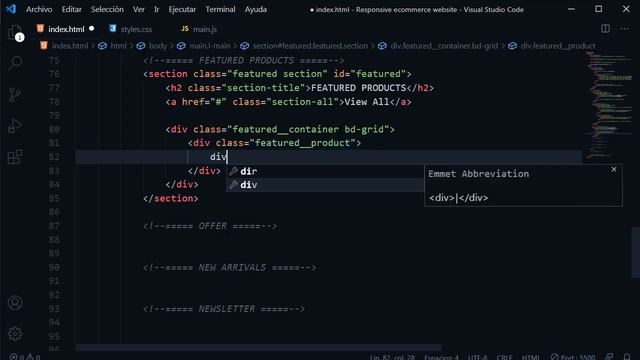Open the Ver menu

(x=139, y=9)
